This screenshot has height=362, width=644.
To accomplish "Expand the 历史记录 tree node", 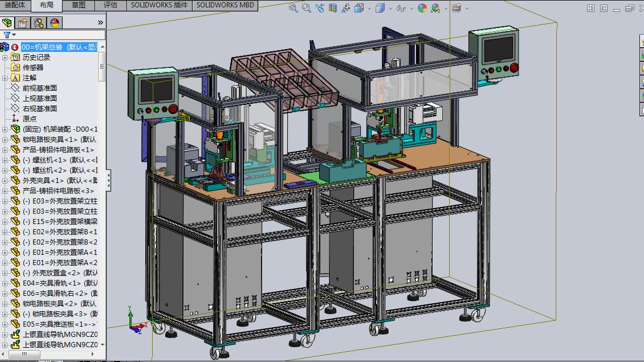I will pos(5,57).
